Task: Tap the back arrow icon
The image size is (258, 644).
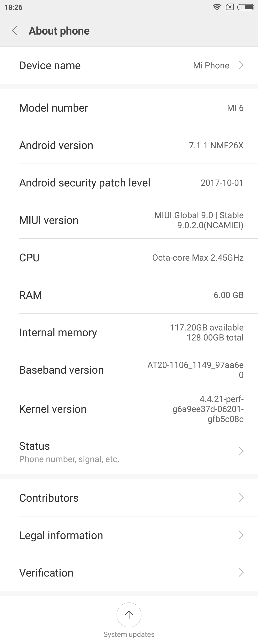Action: pos(15,31)
